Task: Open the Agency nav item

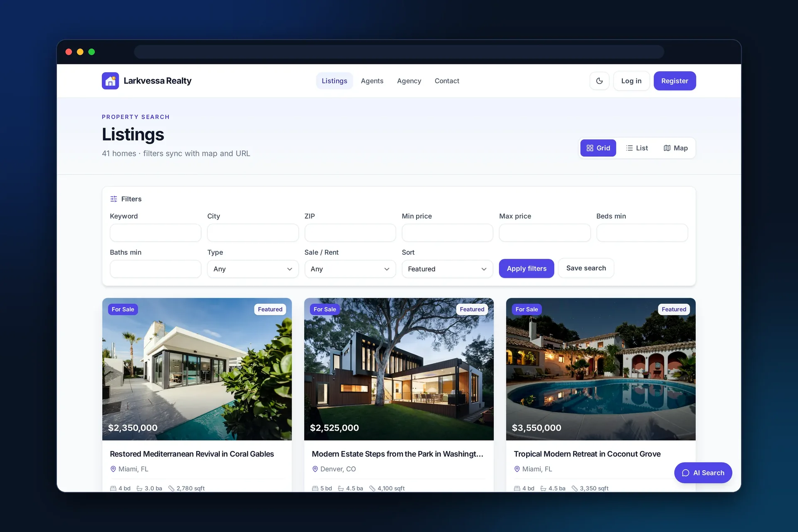Action: pyautogui.click(x=409, y=81)
